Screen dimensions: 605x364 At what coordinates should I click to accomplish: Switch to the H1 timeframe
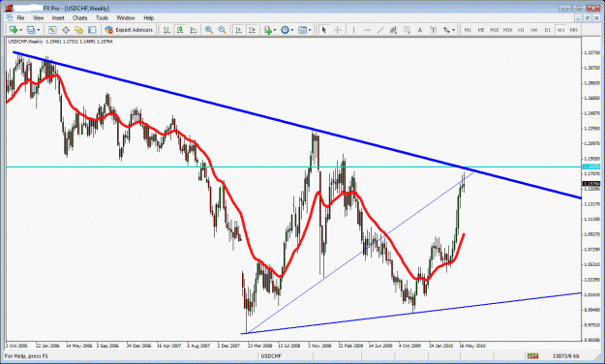[x=521, y=30]
